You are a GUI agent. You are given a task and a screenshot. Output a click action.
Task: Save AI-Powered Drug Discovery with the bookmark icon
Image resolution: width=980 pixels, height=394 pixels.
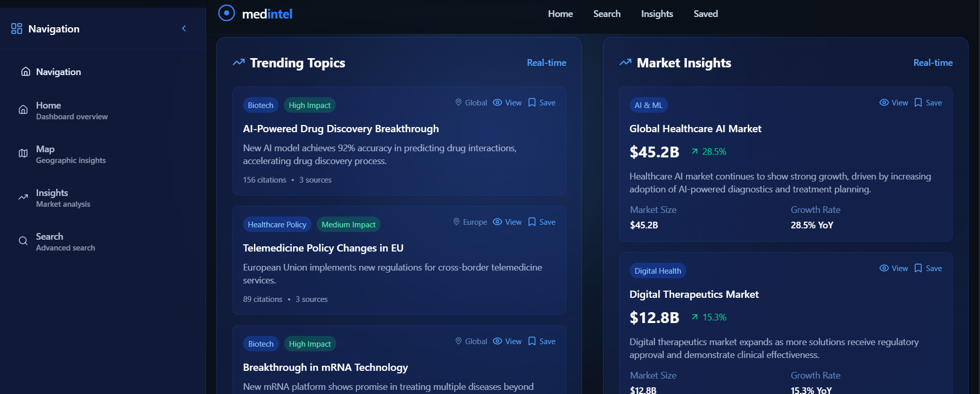tap(532, 102)
